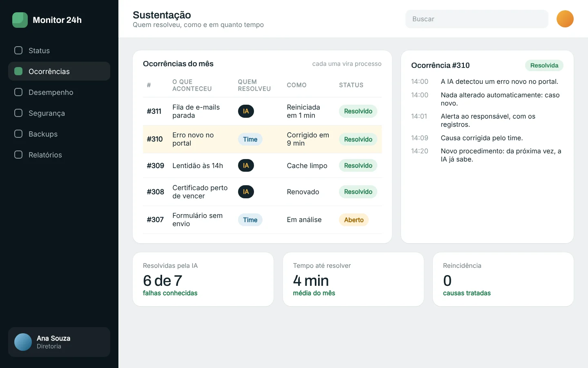588x368 pixels.
Task: Select occurrence "Erro novo no portal"
Action: click(262, 139)
